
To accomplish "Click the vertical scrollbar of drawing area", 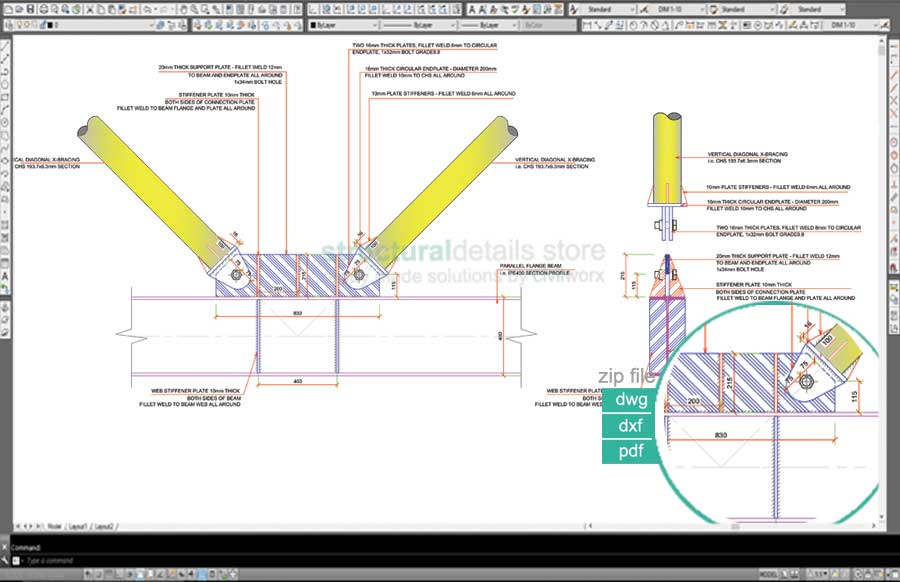I will pyautogui.click(x=882, y=281).
